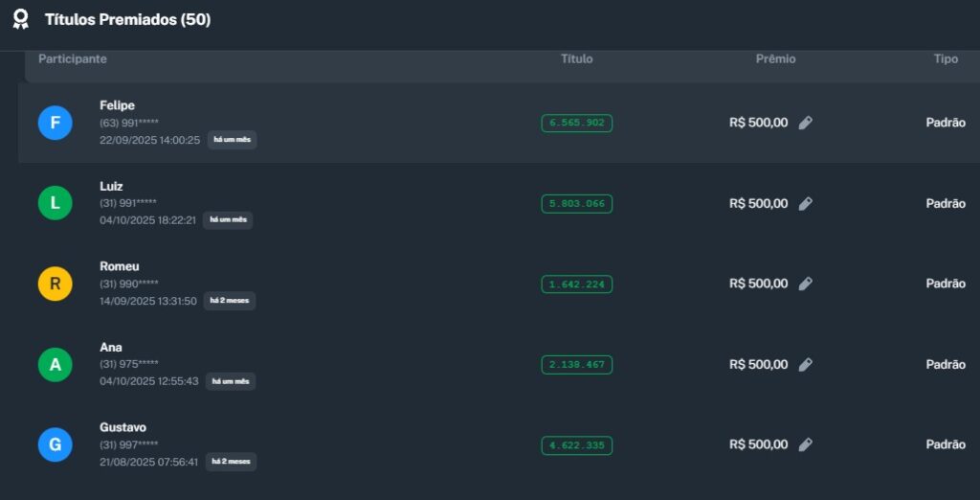Click Luiz's green L avatar
Image resolution: width=980 pixels, height=500 pixels.
coord(55,203)
